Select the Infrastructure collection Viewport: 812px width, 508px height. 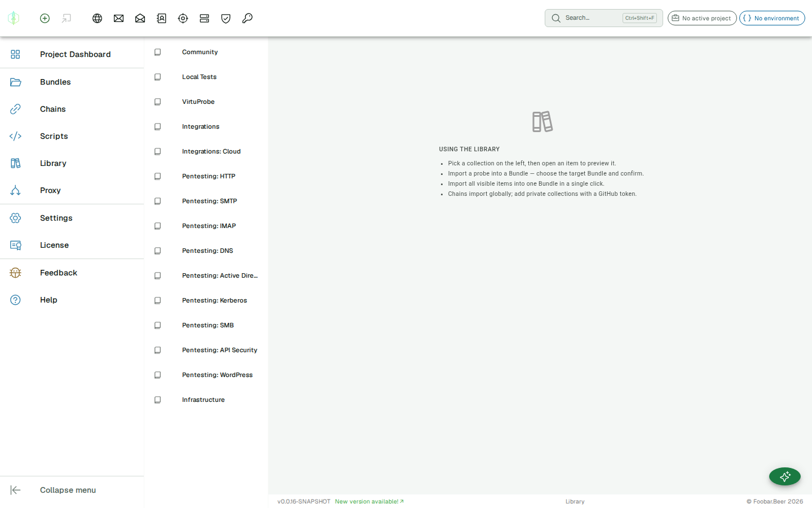pos(206,400)
